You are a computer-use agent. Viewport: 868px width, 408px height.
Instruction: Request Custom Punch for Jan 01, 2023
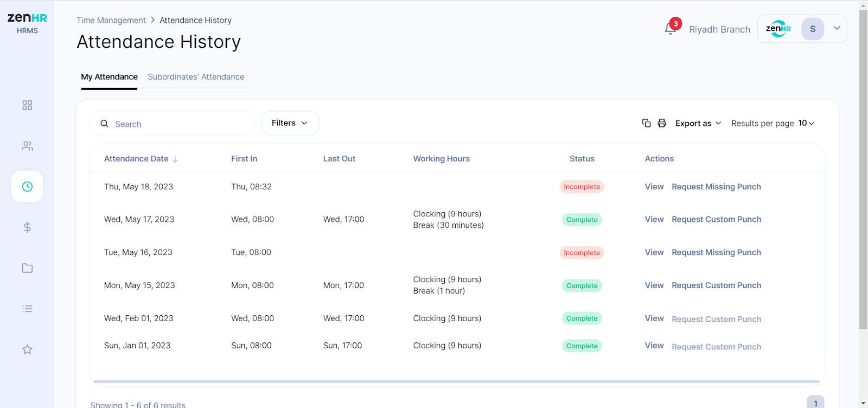point(716,347)
